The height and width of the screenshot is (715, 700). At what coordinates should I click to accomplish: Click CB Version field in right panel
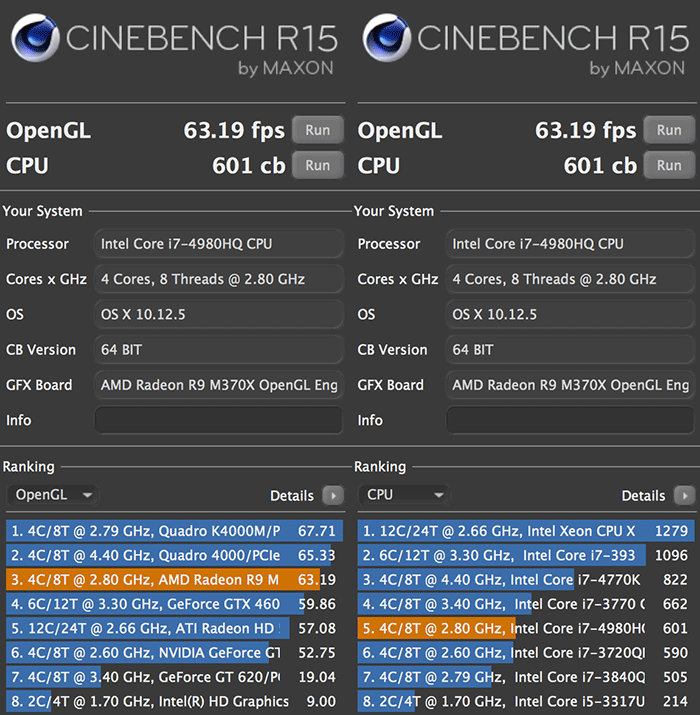[x=570, y=350]
